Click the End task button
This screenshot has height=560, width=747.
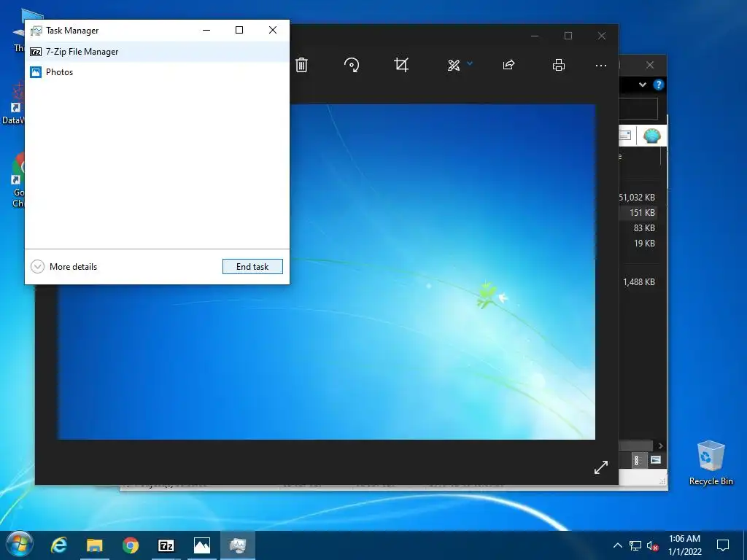[252, 267]
